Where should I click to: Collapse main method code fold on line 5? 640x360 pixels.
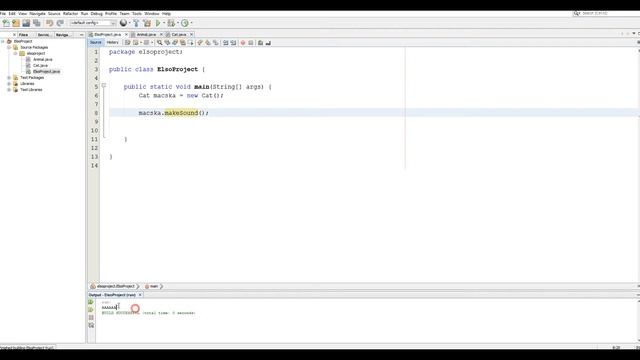click(104, 85)
